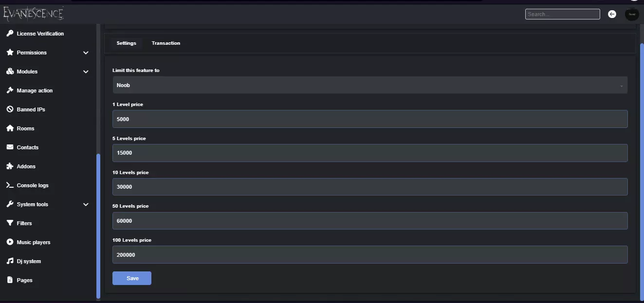This screenshot has width=644, height=303.
Task: Click the Console logs terminal icon
Action: click(10, 185)
